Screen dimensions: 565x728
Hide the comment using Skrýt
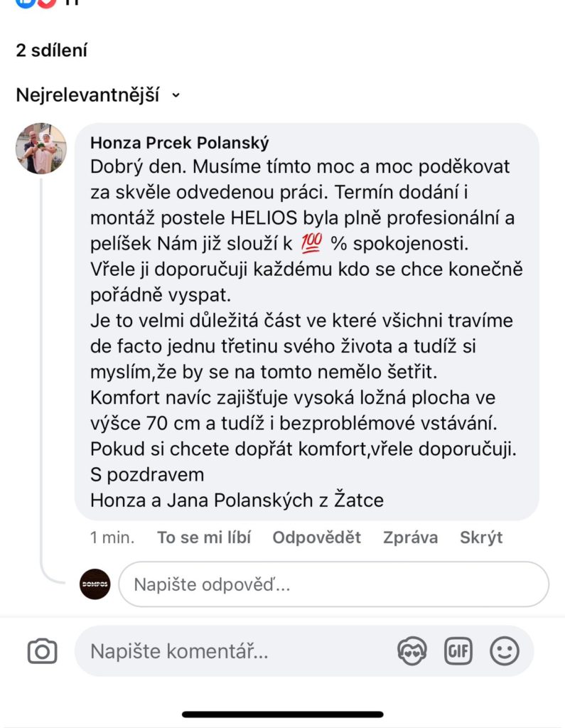coord(481,537)
